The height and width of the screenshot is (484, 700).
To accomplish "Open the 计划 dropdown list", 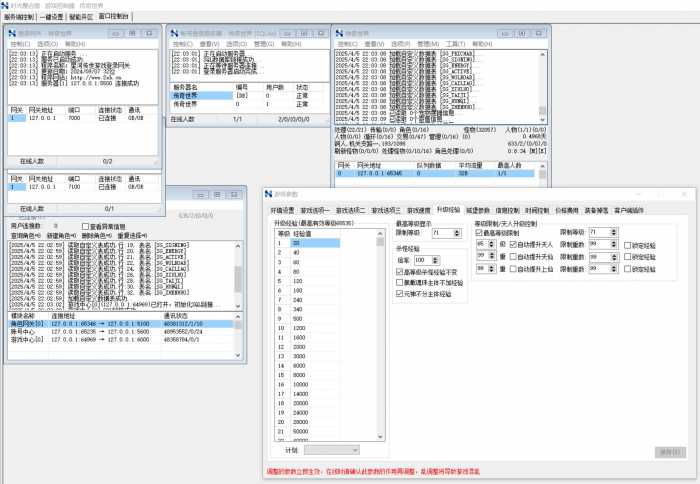I will pyautogui.click(x=353, y=451).
